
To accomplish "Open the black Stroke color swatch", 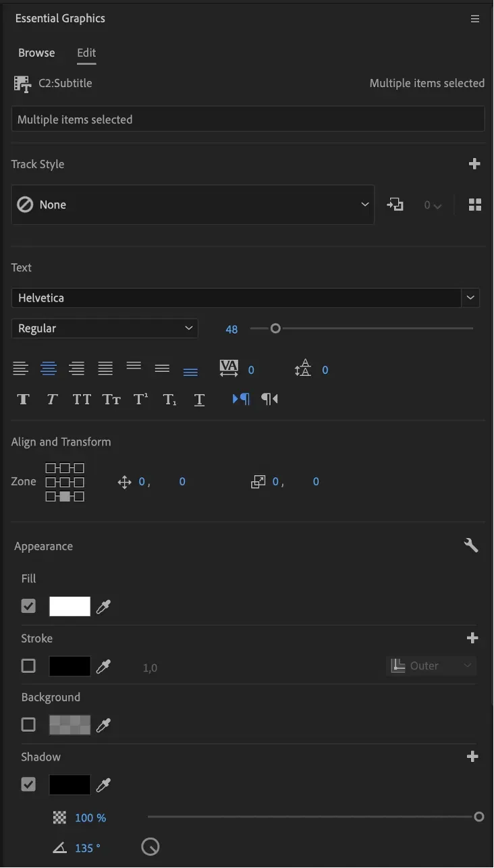I will point(70,666).
